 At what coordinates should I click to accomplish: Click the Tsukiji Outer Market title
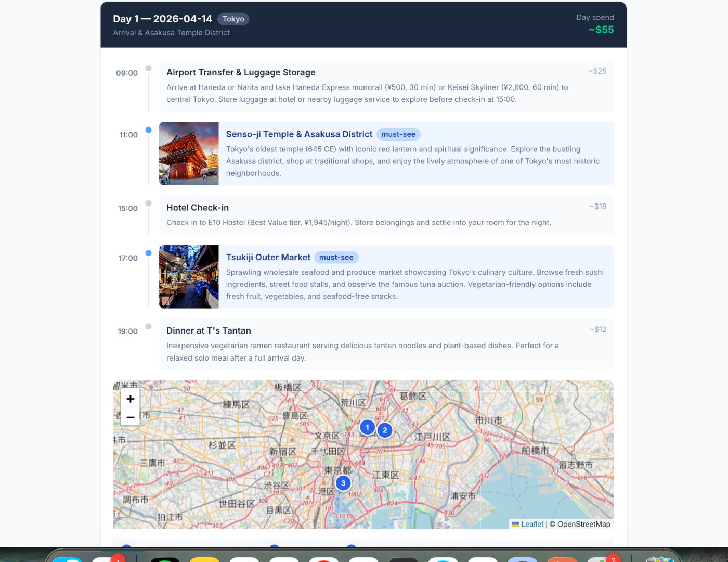[x=268, y=257]
